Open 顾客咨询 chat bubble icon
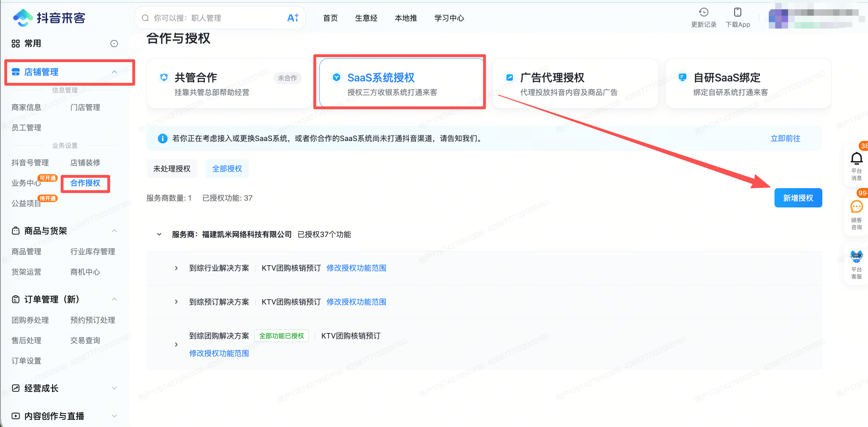Viewport: 868px width, 427px height. (x=857, y=207)
